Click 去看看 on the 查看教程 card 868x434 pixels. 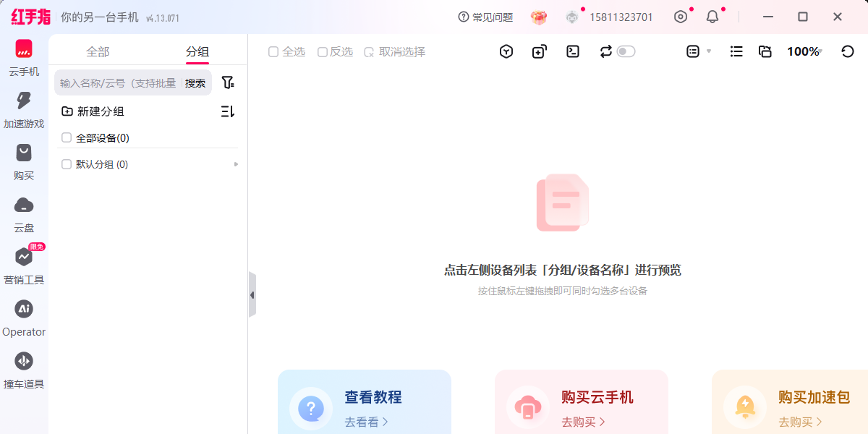tap(366, 422)
